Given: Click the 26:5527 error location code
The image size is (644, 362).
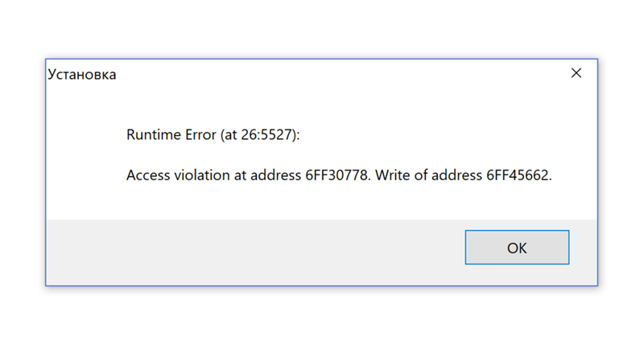Looking at the screenshot, I should pyautogui.click(x=268, y=135).
